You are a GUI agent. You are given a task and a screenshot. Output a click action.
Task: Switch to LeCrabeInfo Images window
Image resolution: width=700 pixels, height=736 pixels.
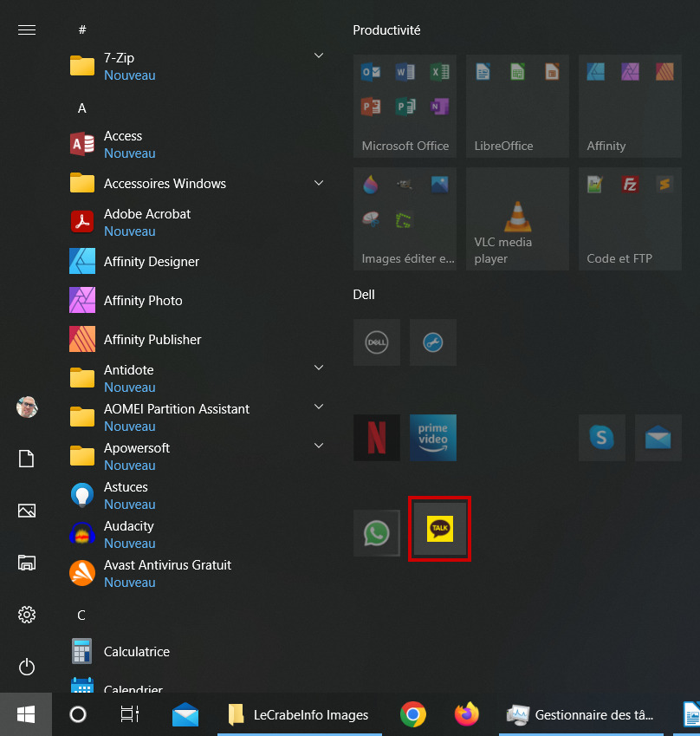pyautogui.click(x=300, y=714)
